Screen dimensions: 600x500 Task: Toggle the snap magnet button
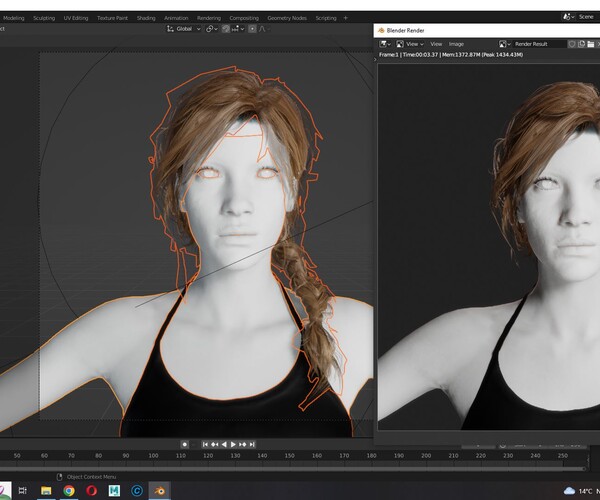(226, 29)
